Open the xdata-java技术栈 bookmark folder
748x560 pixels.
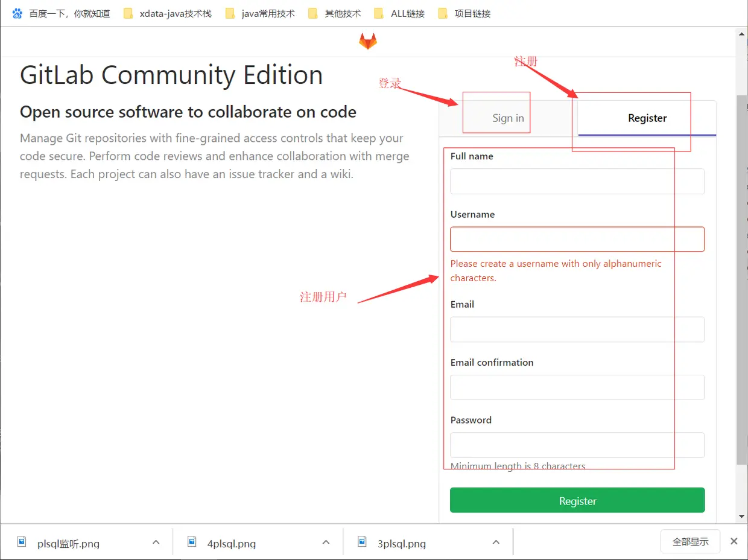167,13
